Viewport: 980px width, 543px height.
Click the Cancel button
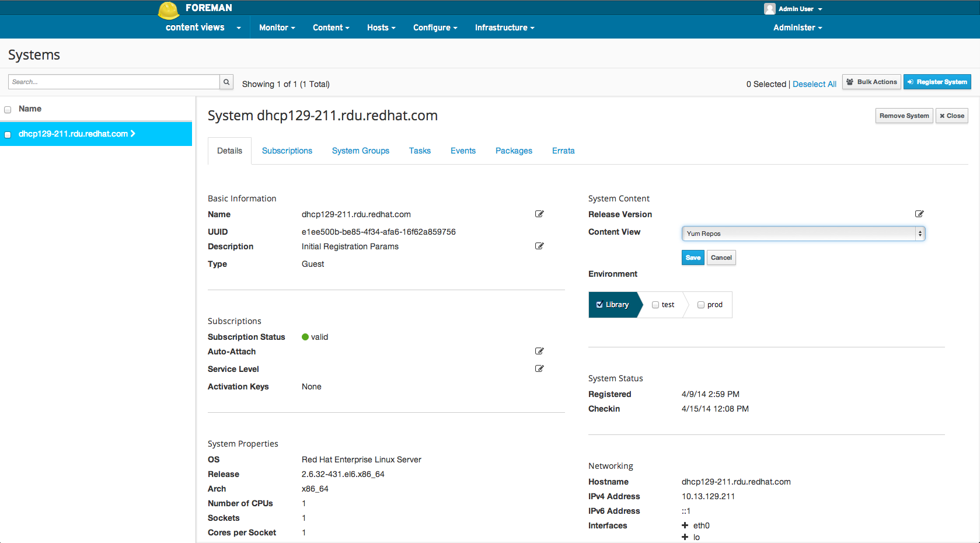(721, 257)
